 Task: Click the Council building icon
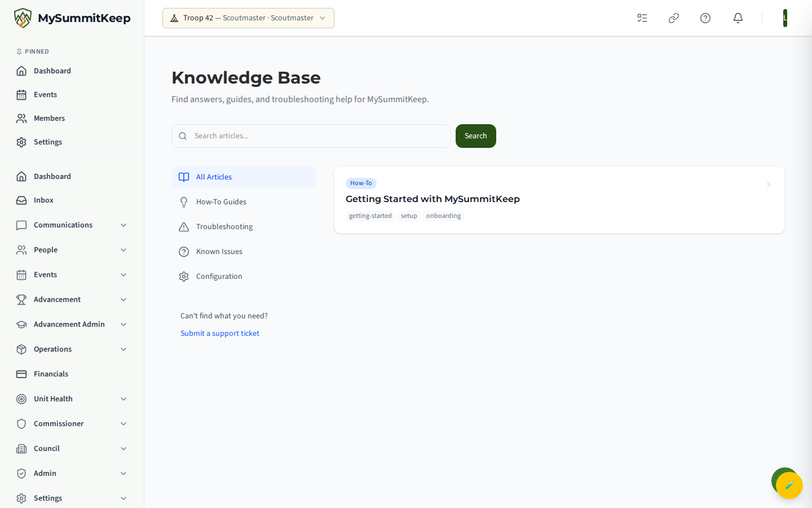coord(21,449)
